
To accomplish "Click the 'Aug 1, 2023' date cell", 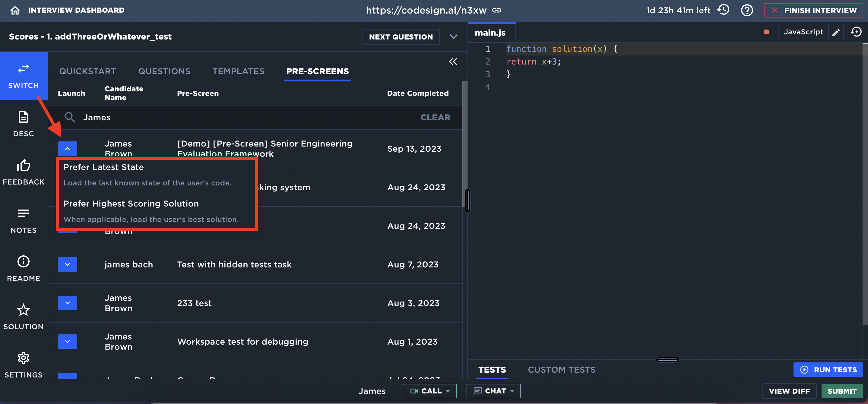I will tap(412, 342).
